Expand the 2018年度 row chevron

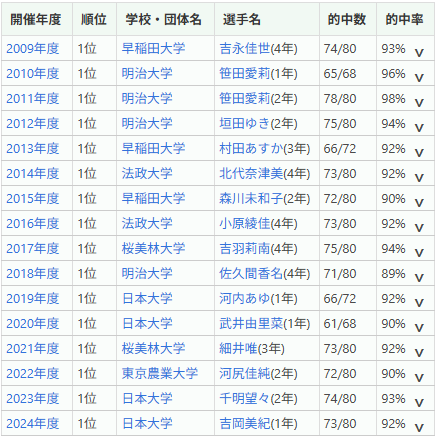coord(419,278)
